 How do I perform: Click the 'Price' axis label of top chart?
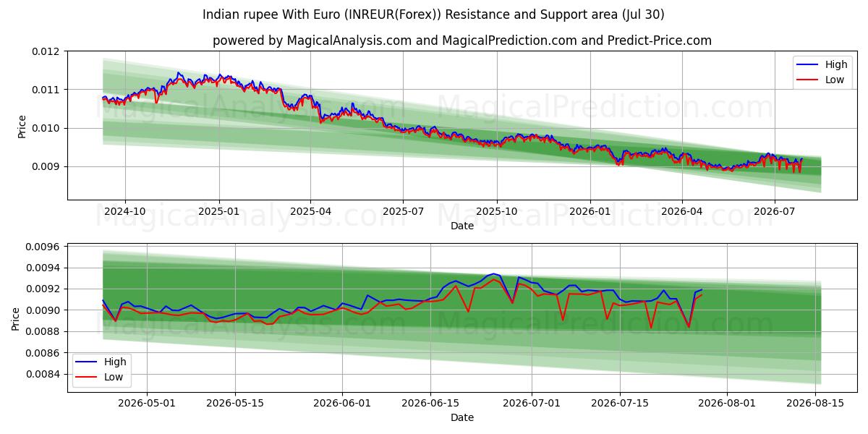click(x=22, y=127)
